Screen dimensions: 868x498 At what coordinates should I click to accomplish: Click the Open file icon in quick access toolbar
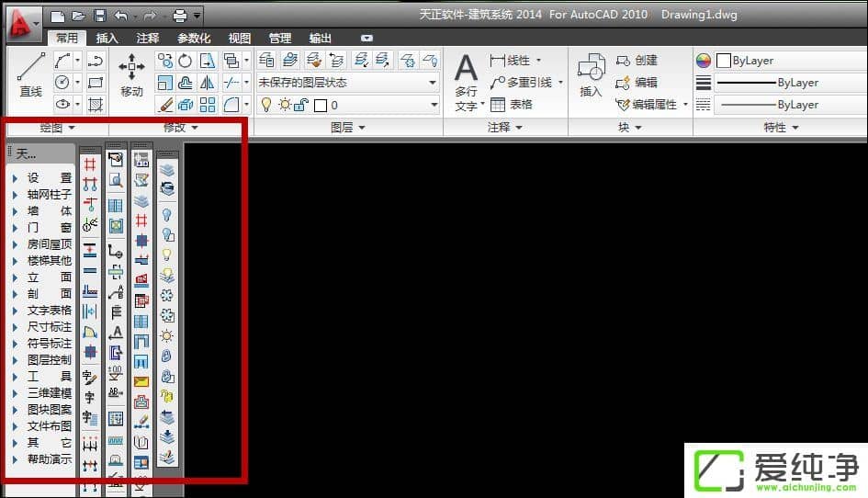point(78,16)
